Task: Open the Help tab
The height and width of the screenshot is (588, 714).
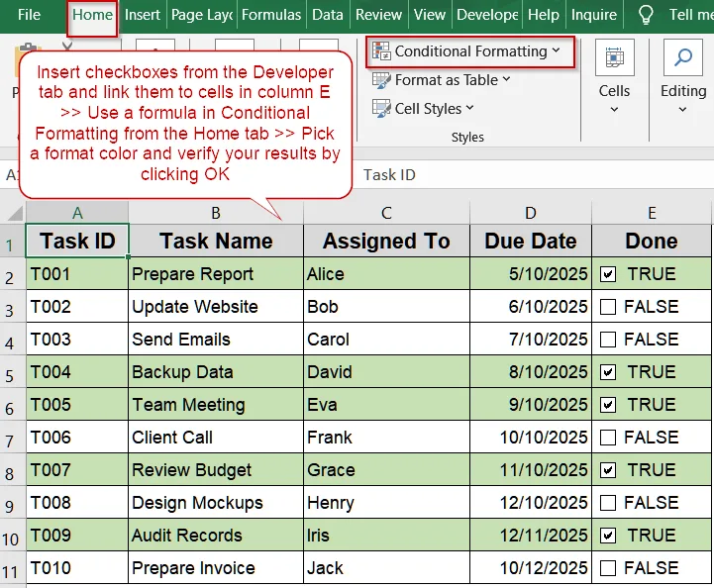Action: pos(544,15)
